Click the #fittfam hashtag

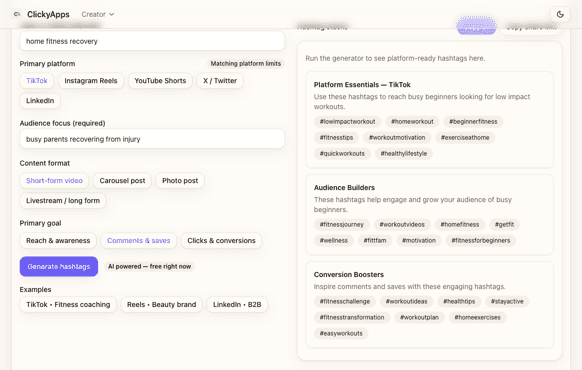point(375,240)
